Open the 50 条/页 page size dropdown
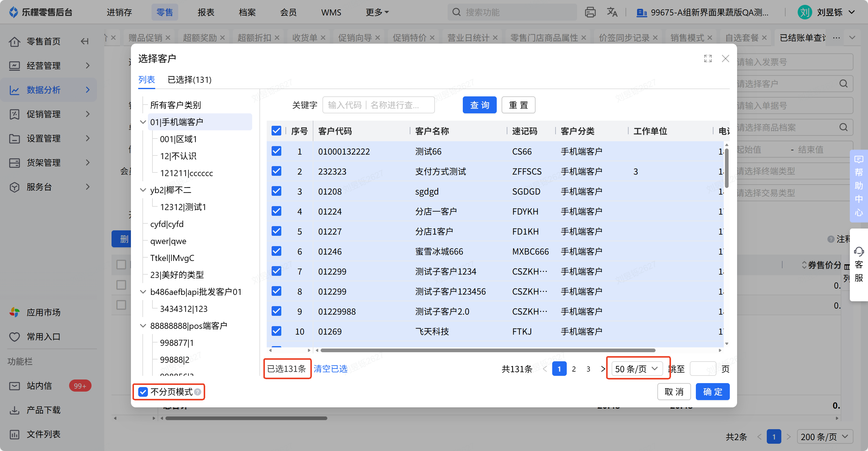Viewport: 868px width, 451px height. (x=636, y=369)
